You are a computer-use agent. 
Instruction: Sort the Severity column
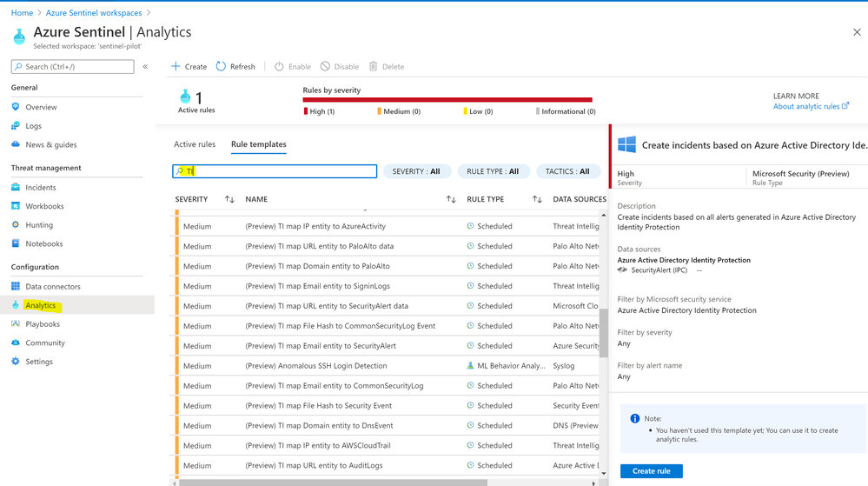point(229,199)
